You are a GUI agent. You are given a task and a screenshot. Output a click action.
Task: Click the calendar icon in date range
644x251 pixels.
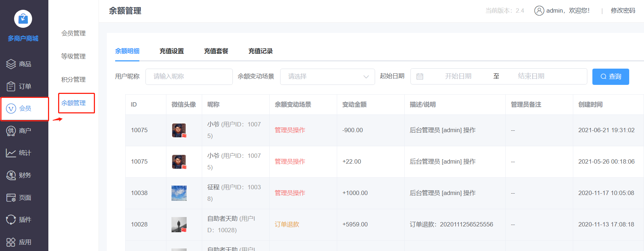click(420, 77)
